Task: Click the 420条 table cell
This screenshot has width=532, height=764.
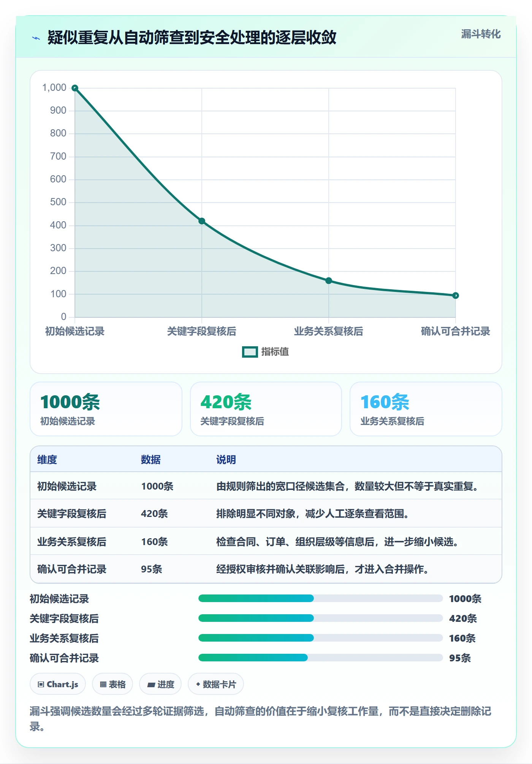Action: click(x=154, y=514)
